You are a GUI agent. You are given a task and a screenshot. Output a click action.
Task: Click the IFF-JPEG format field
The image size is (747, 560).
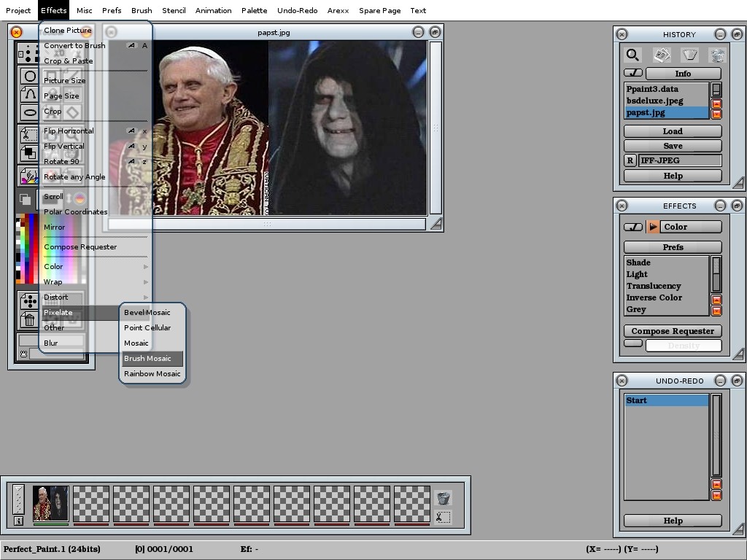(x=681, y=160)
